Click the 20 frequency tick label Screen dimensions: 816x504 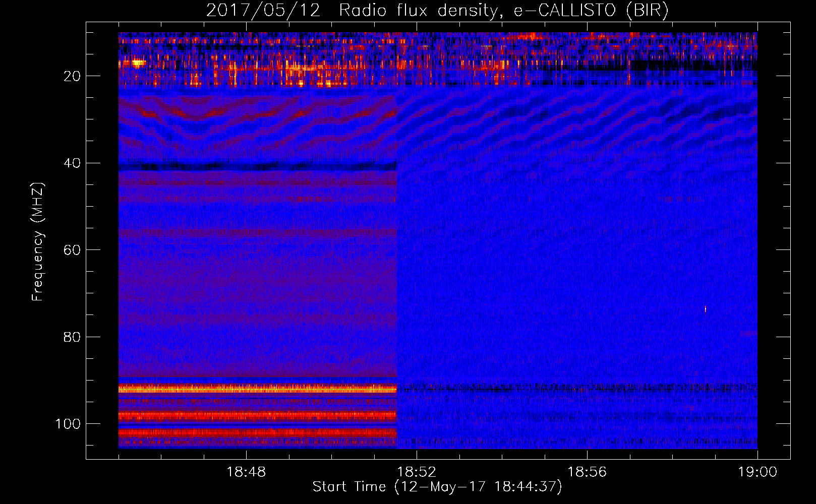(x=72, y=76)
